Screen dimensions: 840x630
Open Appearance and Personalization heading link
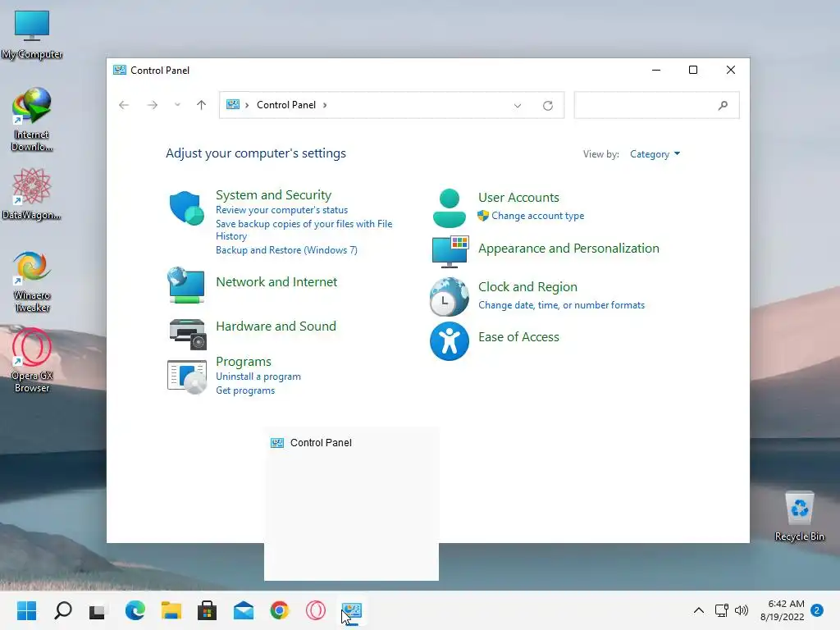[568, 249]
